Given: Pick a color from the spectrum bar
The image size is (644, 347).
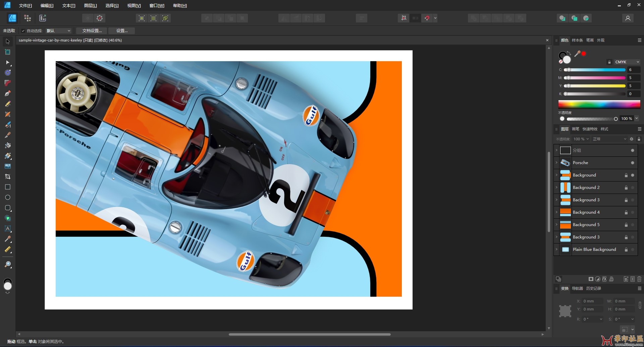Looking at the screenshot, I should 599,104.
